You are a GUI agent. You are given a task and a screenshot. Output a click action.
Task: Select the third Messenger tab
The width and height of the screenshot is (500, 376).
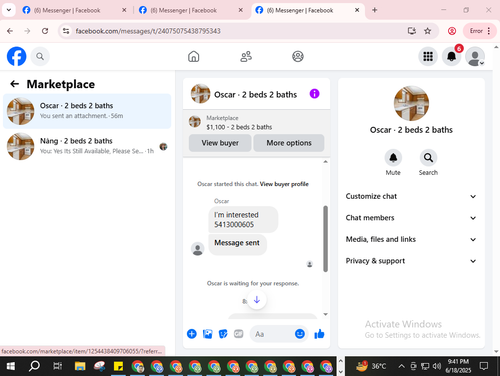tap(307, 10)
